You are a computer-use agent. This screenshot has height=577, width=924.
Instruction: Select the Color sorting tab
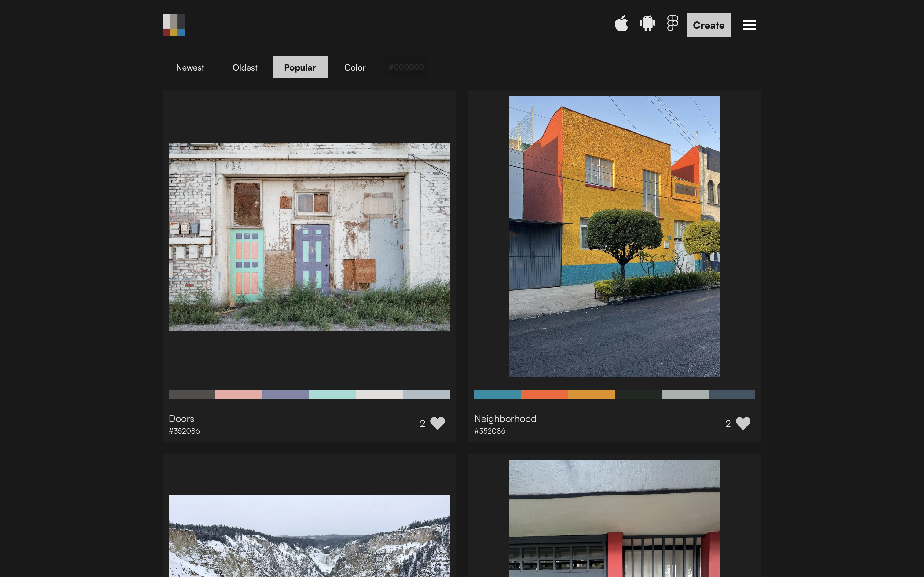coord(355,67)
